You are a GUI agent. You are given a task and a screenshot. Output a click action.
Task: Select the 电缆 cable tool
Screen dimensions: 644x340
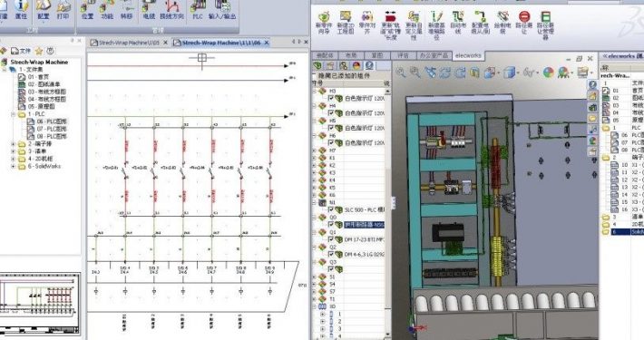click(149, 9)
